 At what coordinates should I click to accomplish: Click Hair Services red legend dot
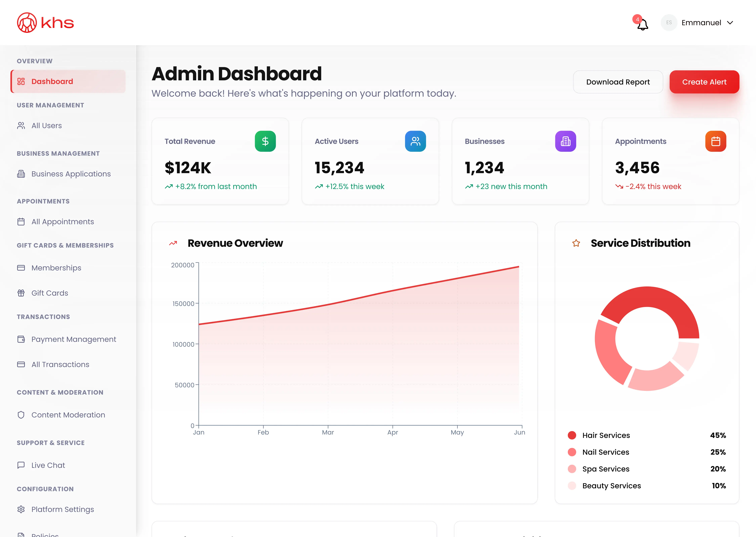[x=572, y=435]
